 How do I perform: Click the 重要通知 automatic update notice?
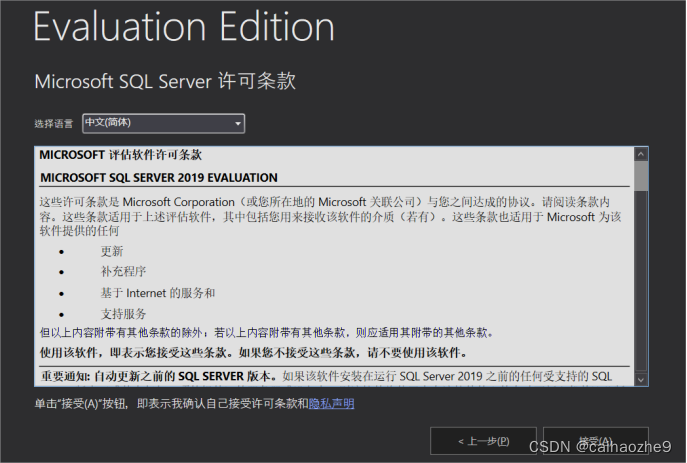(x=326, y=376)
